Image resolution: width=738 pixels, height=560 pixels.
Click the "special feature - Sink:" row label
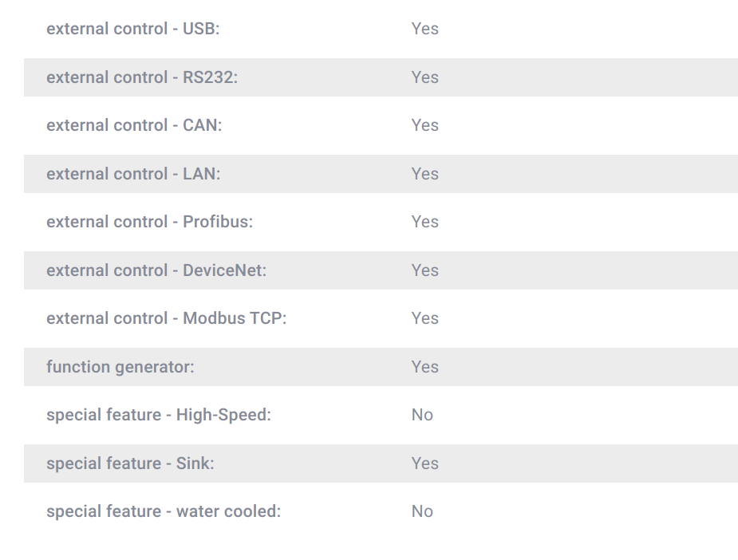130,463
